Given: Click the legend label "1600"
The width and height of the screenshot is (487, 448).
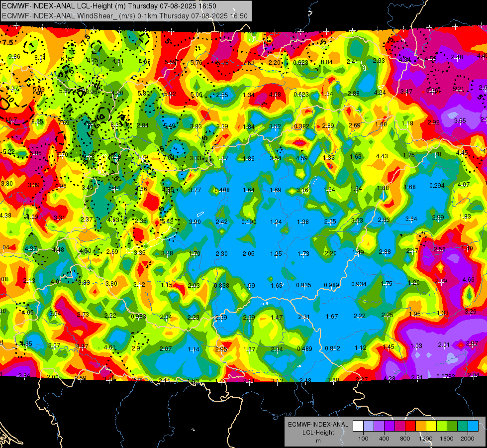Looking at the screenshot, I should pyautogui.click(x=446, y=439).
